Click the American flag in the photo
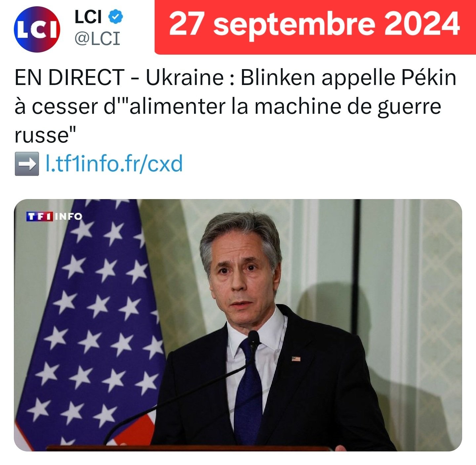Screen dimensions: 476x465 [x=89, y=324]
